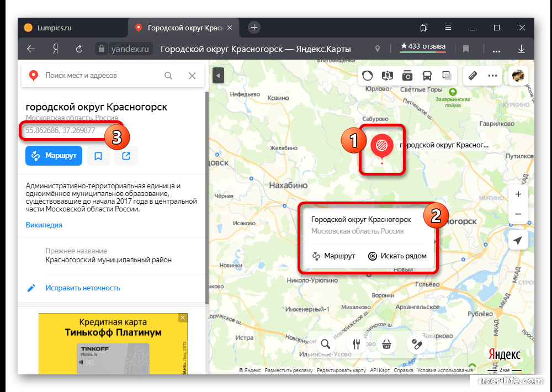Open the Справка footer link
552x392 pixels.
point(404,370)
